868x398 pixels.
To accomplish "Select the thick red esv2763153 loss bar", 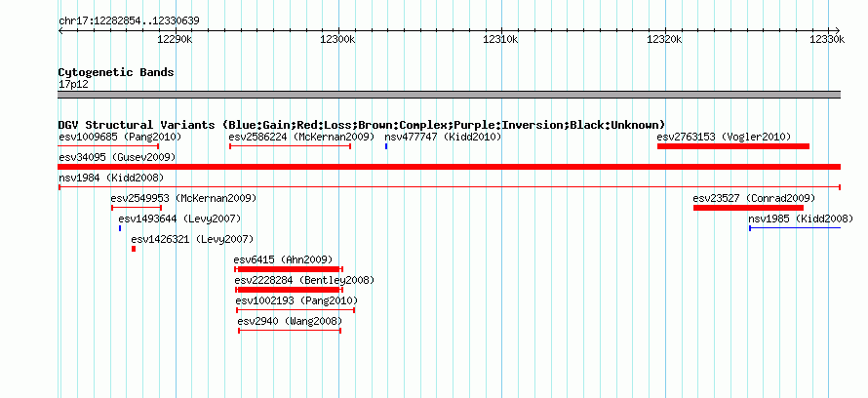I will point(733,146).
